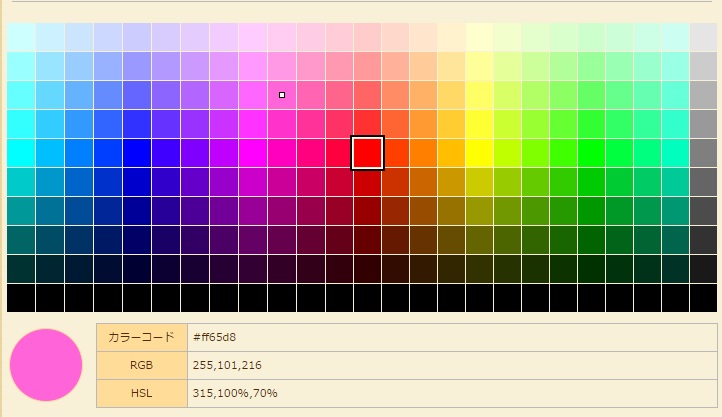
Task: Choose the pure yellow swatch
Action: pos(479,153)
